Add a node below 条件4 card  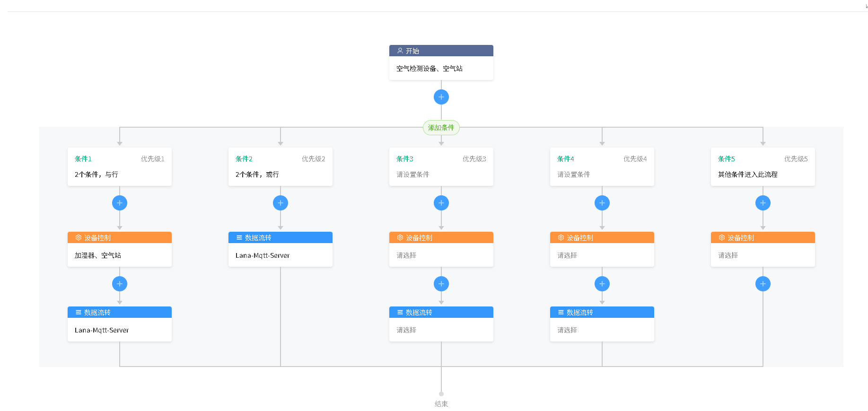tap(602, 203)
